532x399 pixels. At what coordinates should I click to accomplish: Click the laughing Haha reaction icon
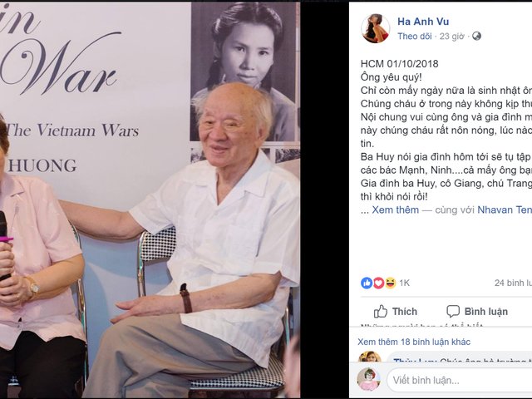click(x=391, y=283)
